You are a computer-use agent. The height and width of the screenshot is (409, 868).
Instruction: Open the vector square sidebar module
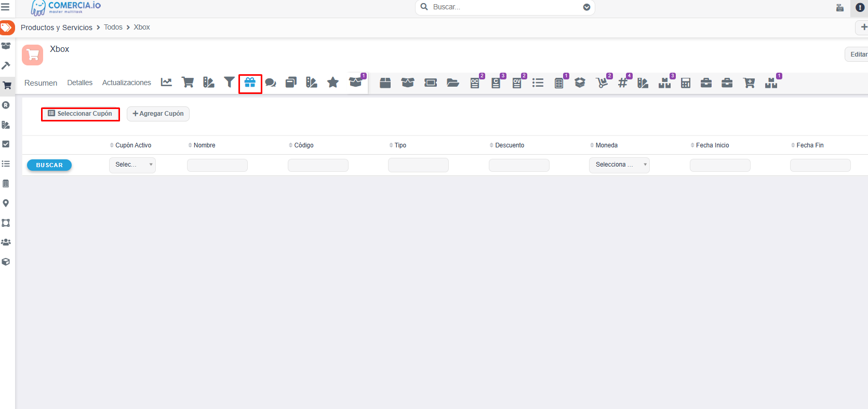6,223
